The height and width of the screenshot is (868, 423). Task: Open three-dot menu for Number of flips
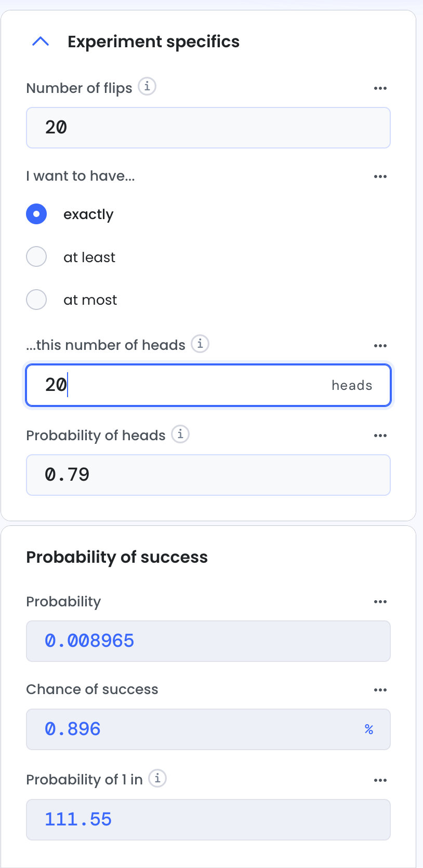[x=380, y=88]
